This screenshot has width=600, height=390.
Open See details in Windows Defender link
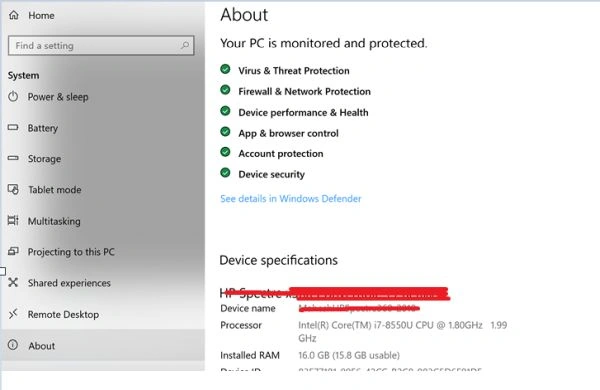[x=290, y=199]
